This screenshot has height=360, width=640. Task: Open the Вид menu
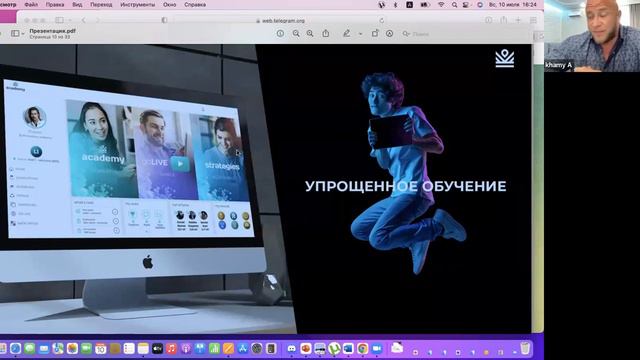coord(77,5)
